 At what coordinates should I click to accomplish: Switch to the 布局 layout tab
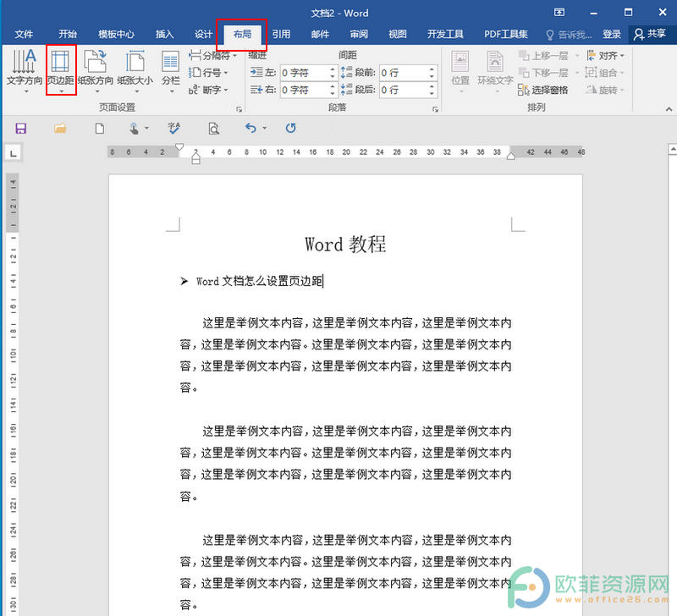click(x=242, y=34)
